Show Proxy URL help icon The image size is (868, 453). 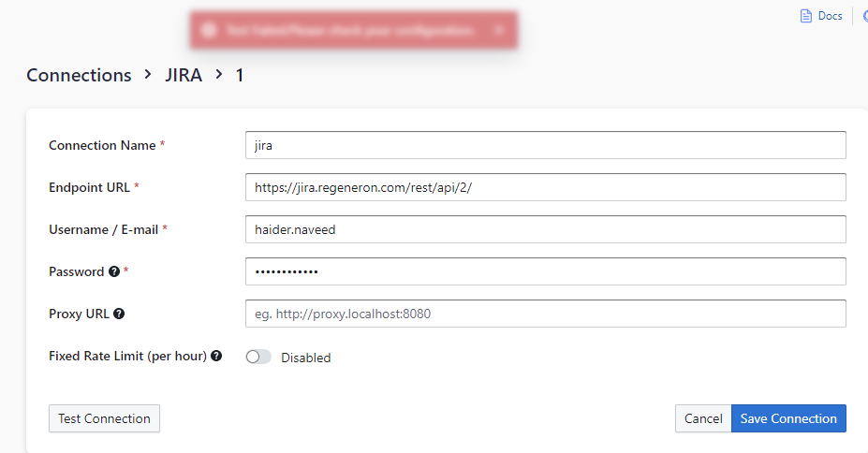click(119, 314)
